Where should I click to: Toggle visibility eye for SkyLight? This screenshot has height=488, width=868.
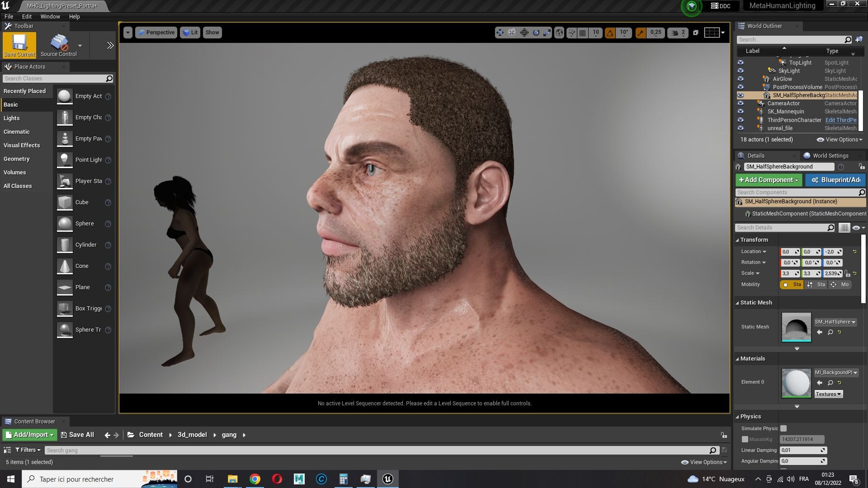[740, 71]
